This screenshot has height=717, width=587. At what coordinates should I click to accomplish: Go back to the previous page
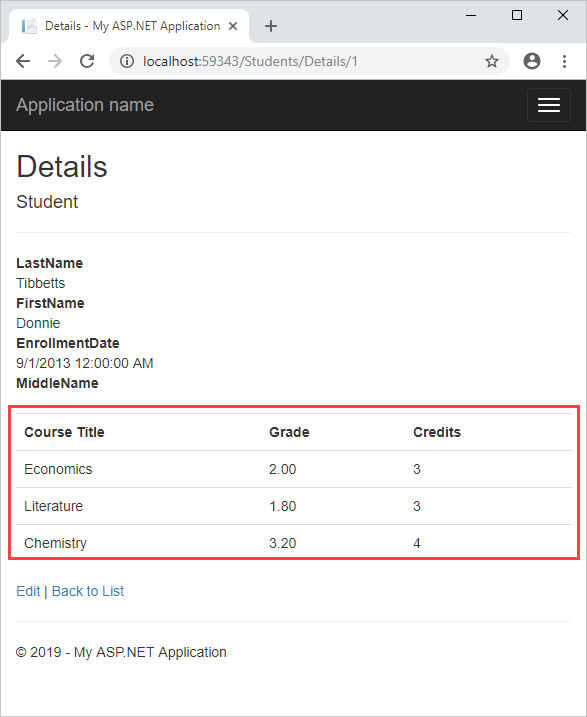22,61
